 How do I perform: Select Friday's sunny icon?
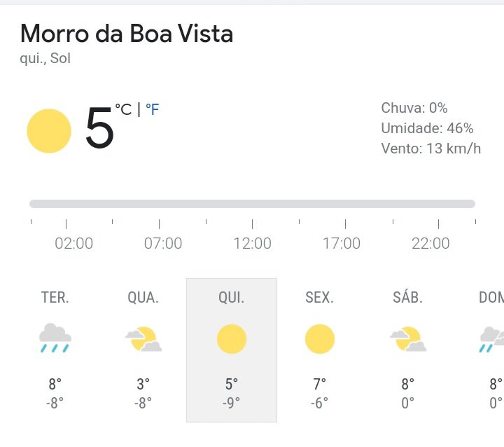(319, 339)
